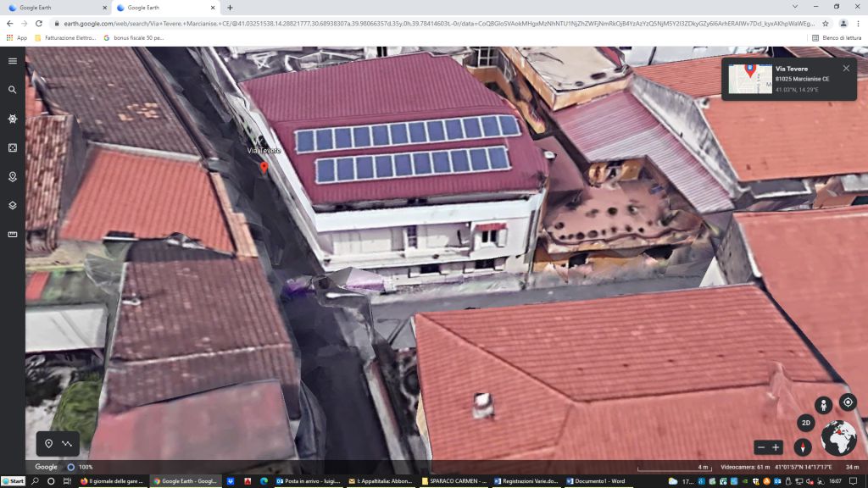
Task: Zoom out with the minus button
Action: point(761,447)
